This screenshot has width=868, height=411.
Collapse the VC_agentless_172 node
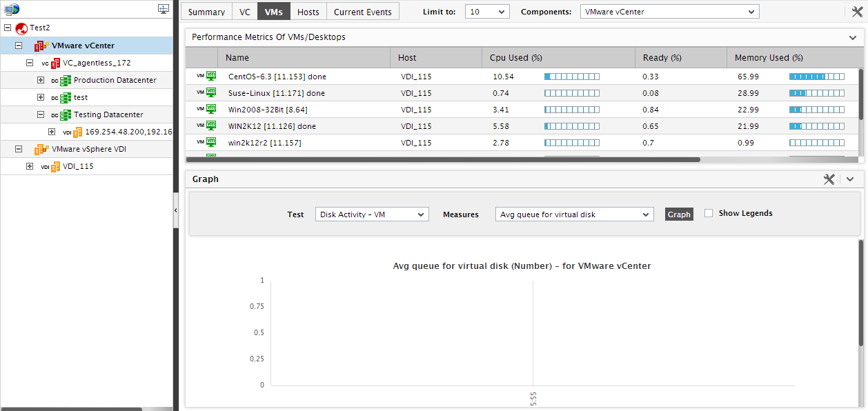coord(30,63)
